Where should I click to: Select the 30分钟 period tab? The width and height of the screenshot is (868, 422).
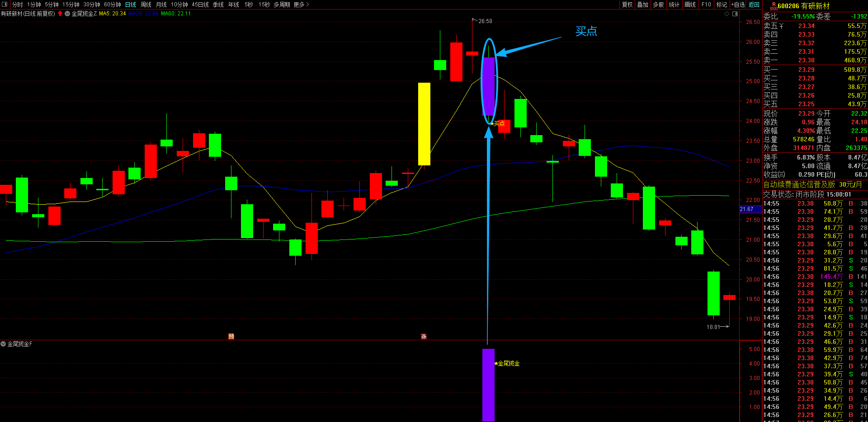click(92, 5)
